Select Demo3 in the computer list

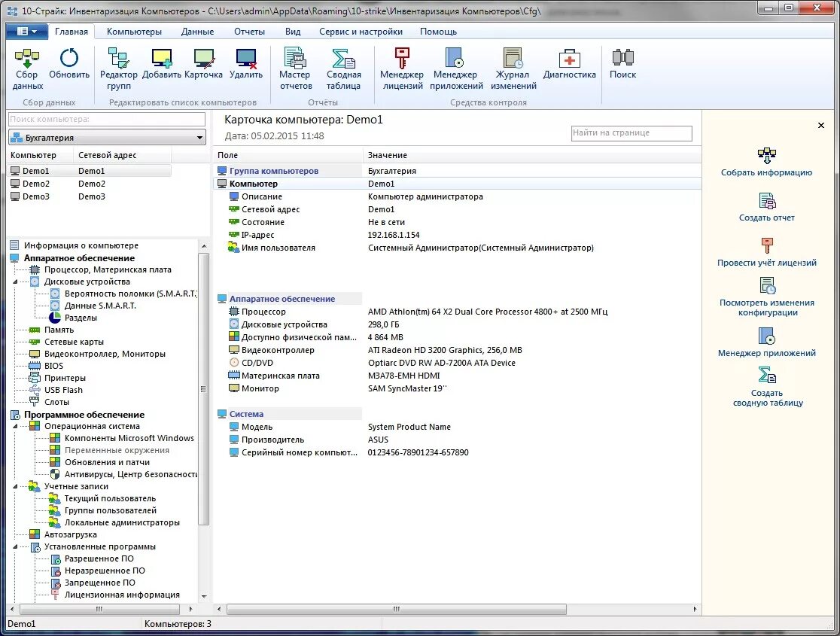click(x=90, y=196)
